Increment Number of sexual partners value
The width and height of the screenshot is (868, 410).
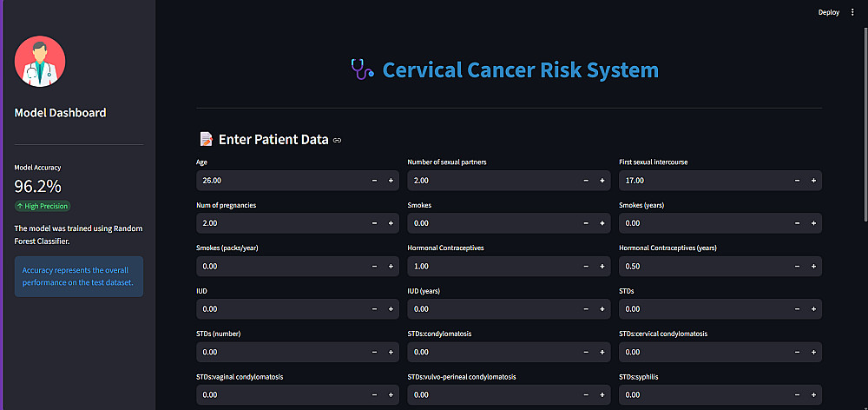point(602,181)
